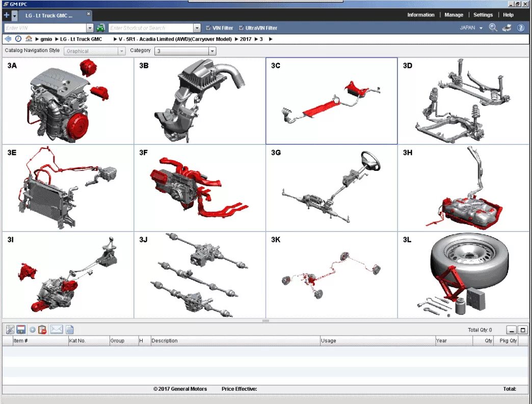Image resolution: width=532 pixels, height=404 pixels.
Task: Open the shortcut search dropdown arrow
Action: pyautogui.click(x=197, y=28)
